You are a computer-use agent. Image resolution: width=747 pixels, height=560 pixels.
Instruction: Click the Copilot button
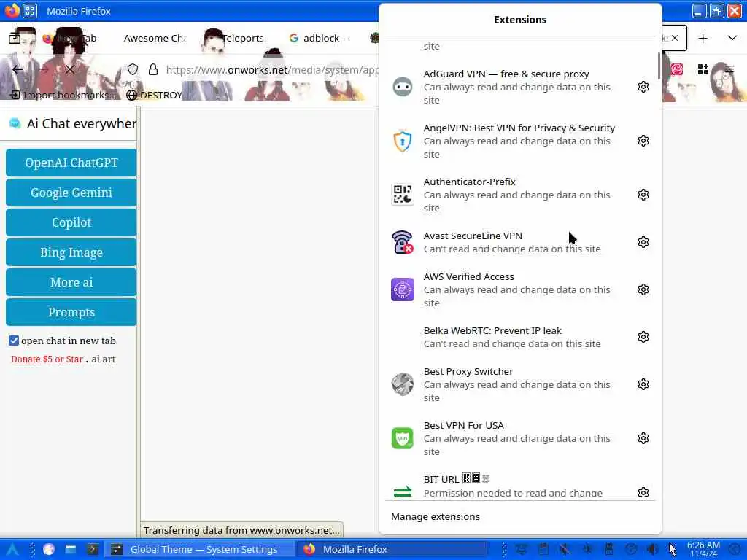coord(71,222)
